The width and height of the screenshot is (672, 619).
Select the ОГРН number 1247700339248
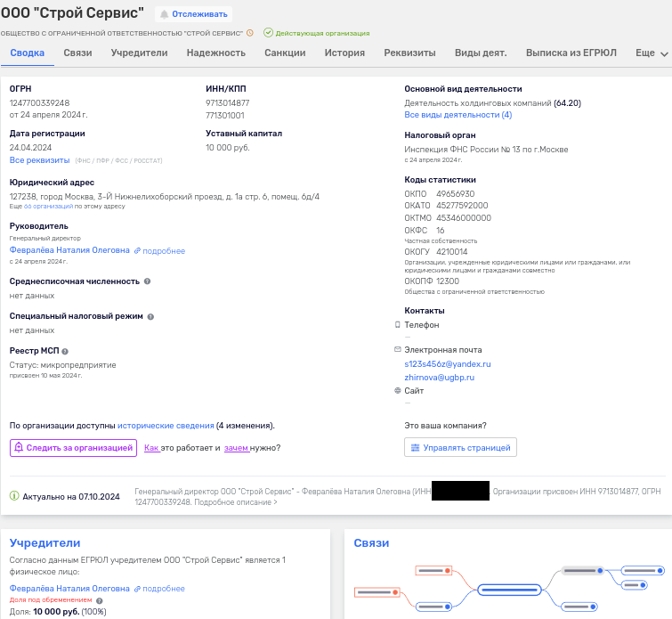39,103
